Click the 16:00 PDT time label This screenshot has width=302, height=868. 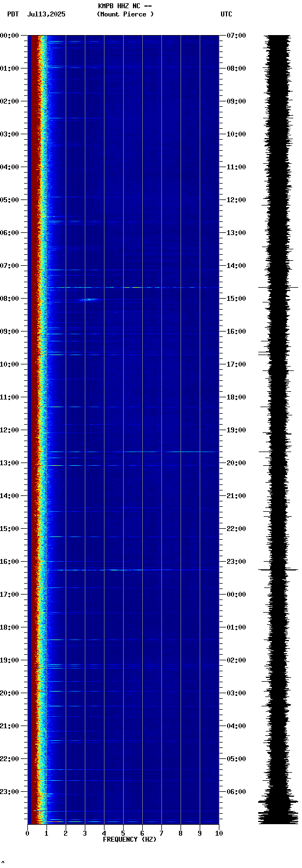click(9, 562)
